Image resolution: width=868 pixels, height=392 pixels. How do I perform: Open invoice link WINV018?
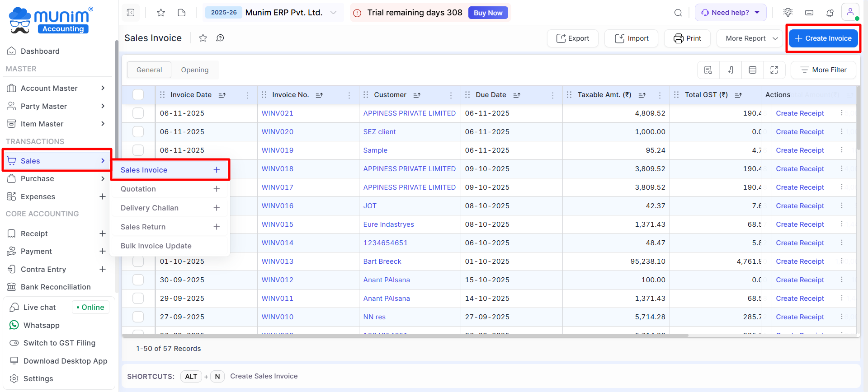277,169
